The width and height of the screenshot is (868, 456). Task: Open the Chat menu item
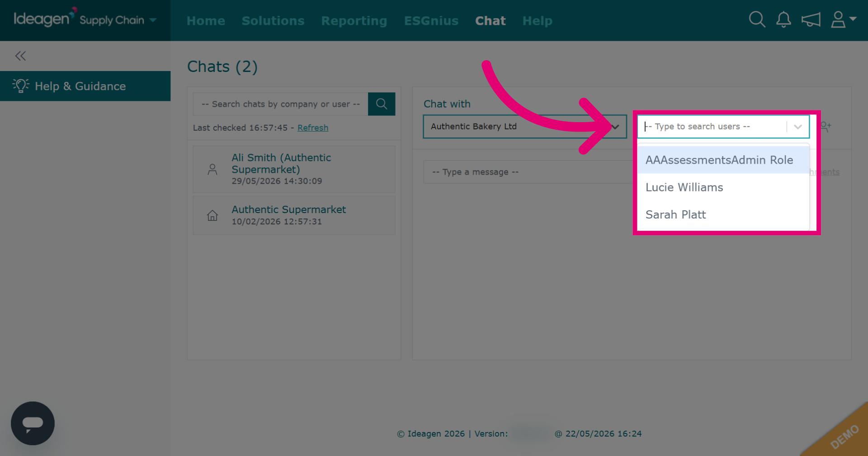coord(491,21)
